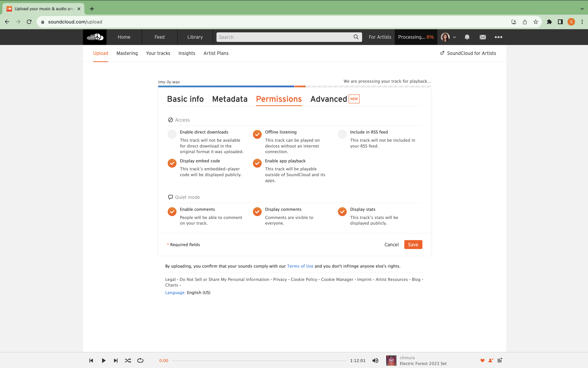The image size is (588, 368).
Task: Toggle shuffle in the player bar
Action: pyautogui.click(x=128, y=360)
